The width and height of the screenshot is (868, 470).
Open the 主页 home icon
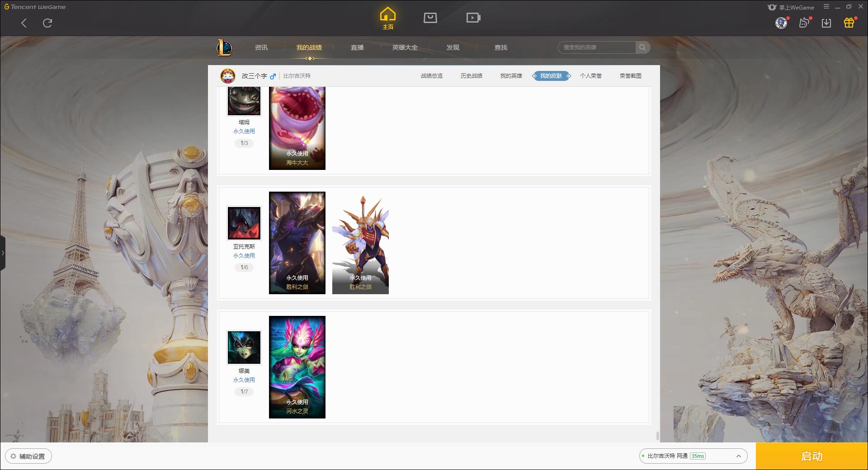pyautogui.click(x=388, y=18)
